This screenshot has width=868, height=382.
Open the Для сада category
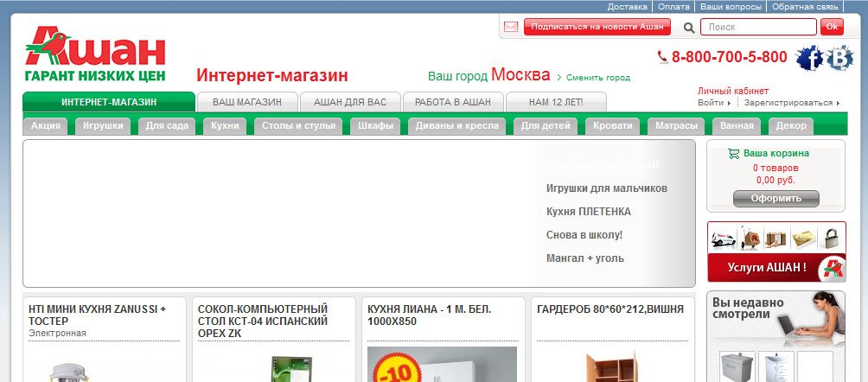[167, 125]
